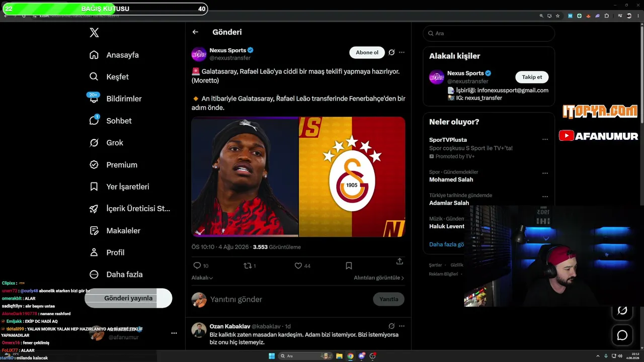644x362 pixels.
Task: Open the Galatasaray logo image
Action: pyautogui.click(x=352, y=176)
